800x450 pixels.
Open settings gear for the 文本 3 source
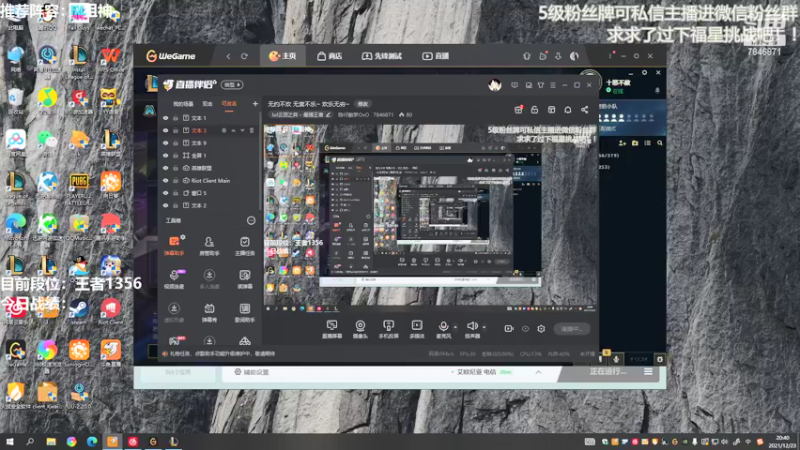pyautogui.click(x=224, y=131)
